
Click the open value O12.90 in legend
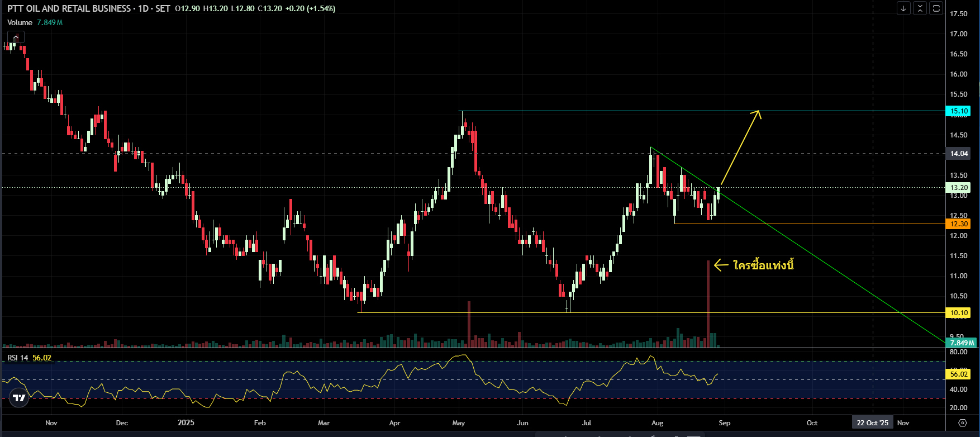[188, 8]
